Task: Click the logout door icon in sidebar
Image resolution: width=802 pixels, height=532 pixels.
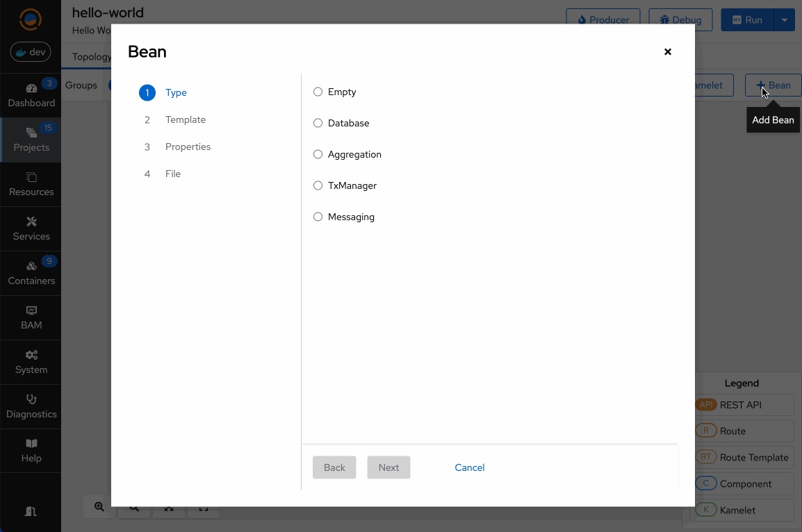Action: point(31,511)
